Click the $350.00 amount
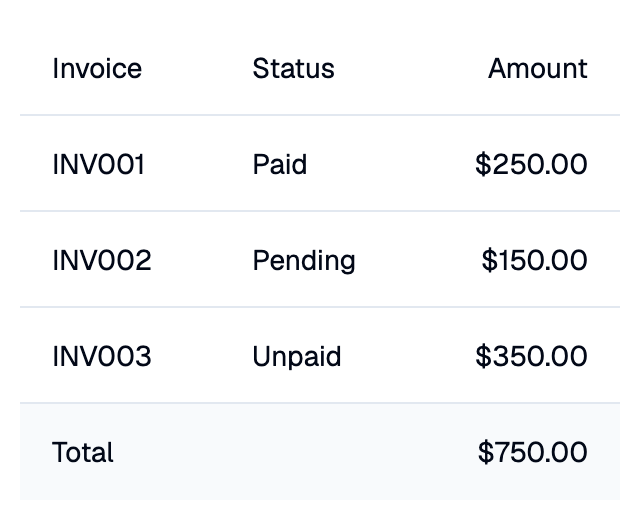 (531, 356)
